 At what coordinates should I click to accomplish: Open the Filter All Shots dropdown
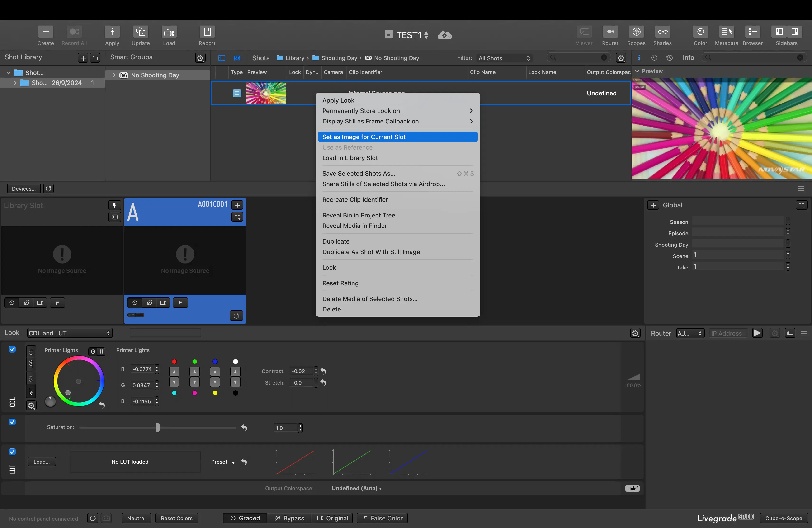504,58
